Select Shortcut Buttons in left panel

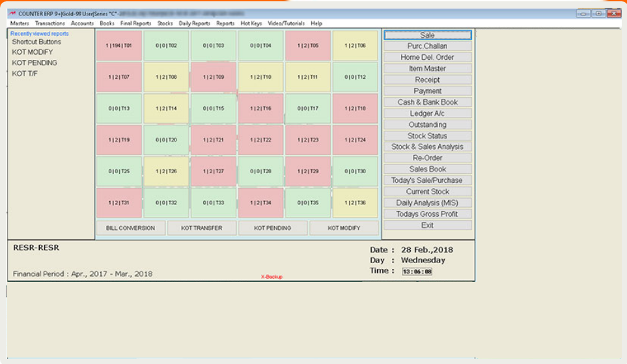pyautogui.click(x=36, y=42)
